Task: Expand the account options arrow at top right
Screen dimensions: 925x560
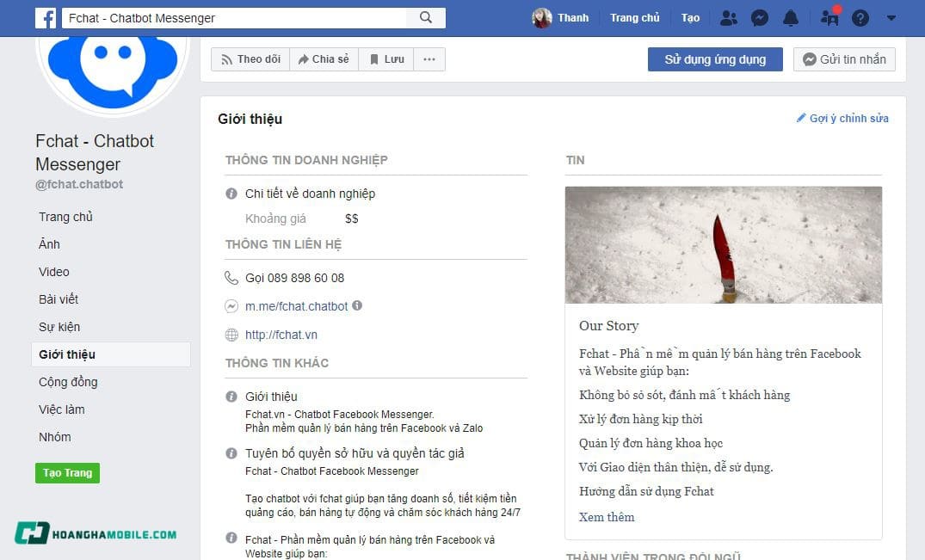Action: [890, 17]
